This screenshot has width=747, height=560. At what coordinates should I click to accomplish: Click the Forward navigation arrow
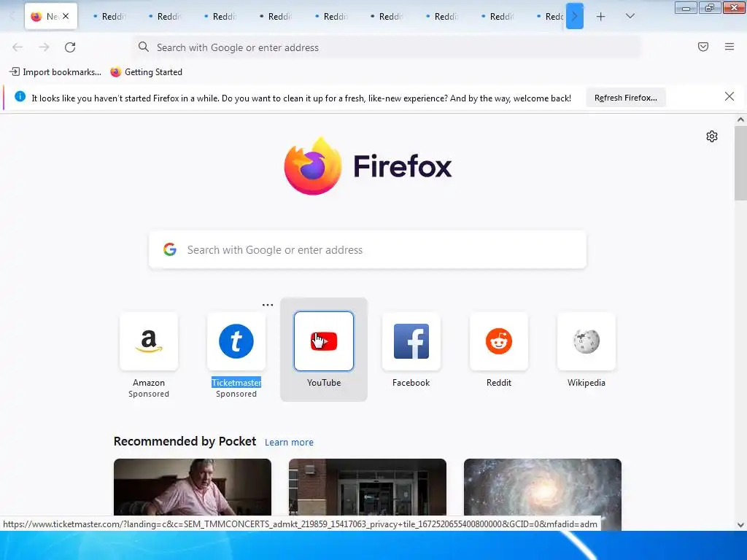coord(44,47)
